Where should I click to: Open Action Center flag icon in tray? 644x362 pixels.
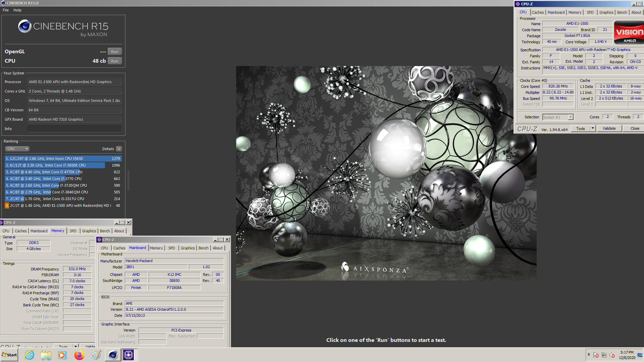coord(596,355)
